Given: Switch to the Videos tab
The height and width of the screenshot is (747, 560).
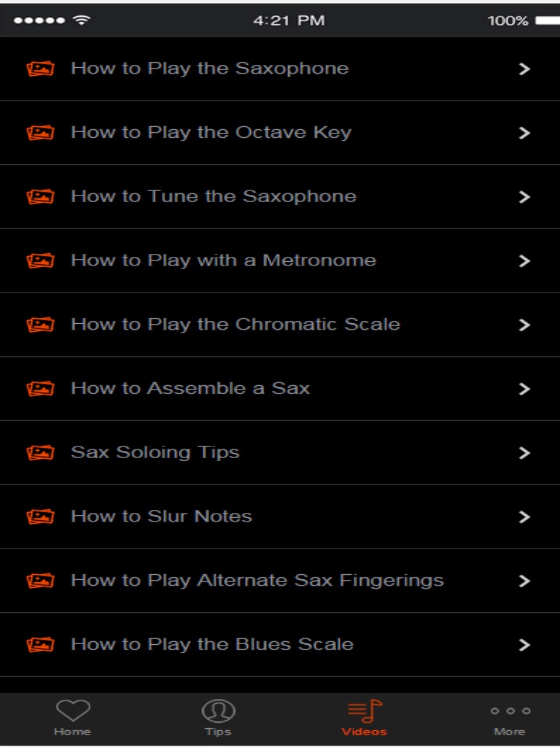Looking at the screenshot, I should coord(365,716).
